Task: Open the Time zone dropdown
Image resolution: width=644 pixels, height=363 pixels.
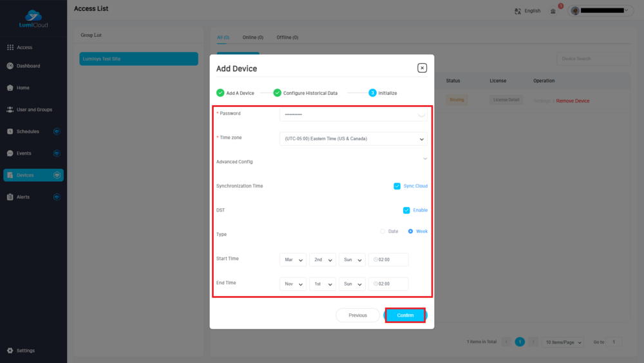Action: pyautogui.click(x=353, y=139)
